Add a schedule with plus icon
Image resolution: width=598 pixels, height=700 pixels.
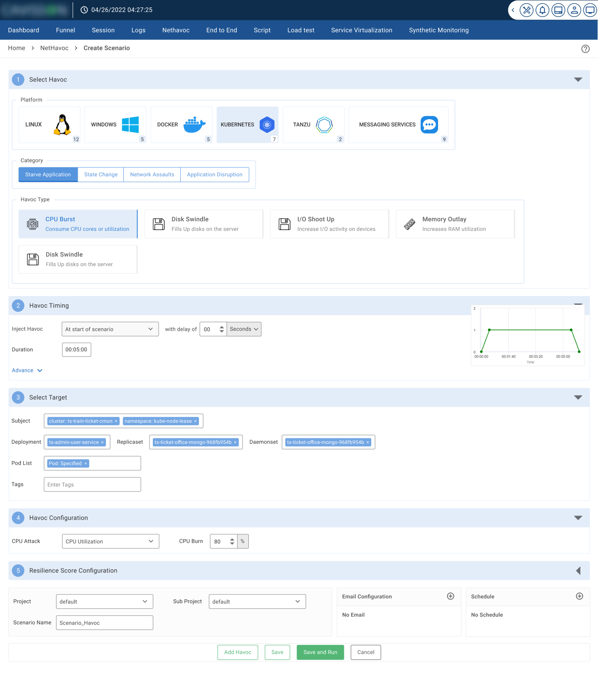click(579, 596)
